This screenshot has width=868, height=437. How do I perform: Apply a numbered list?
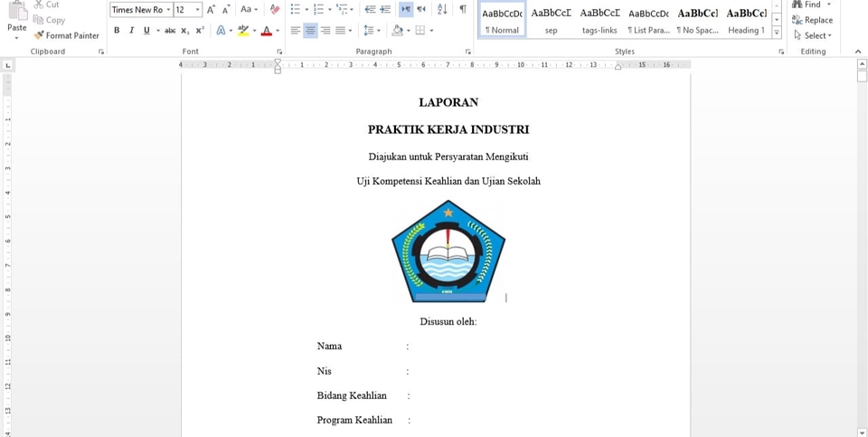318,9
